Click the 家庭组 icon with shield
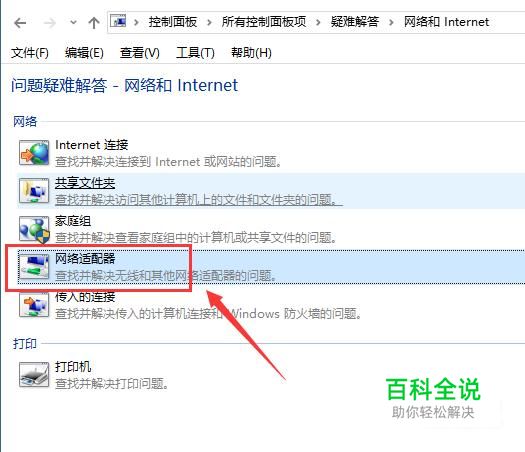The width and height of the screenshot is (525, 452). click(34, 229)
